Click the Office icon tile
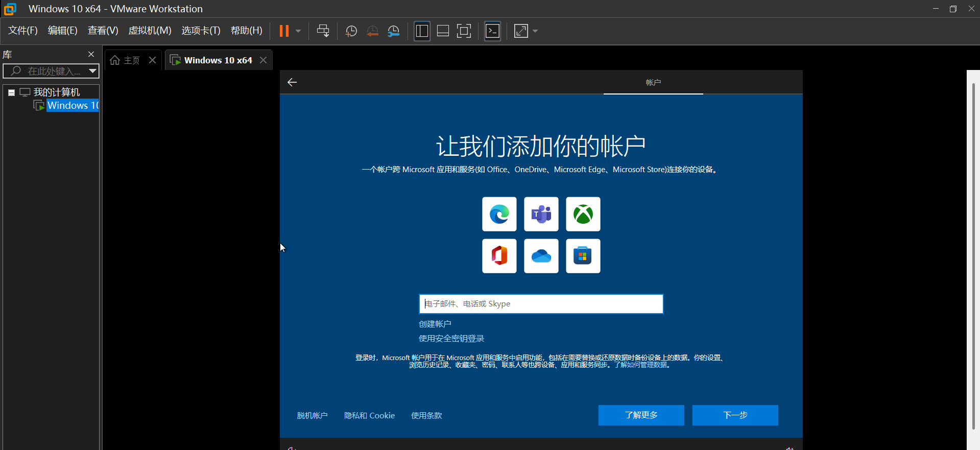The height and width of the screenshot is (450, 980). click(499, 256)
